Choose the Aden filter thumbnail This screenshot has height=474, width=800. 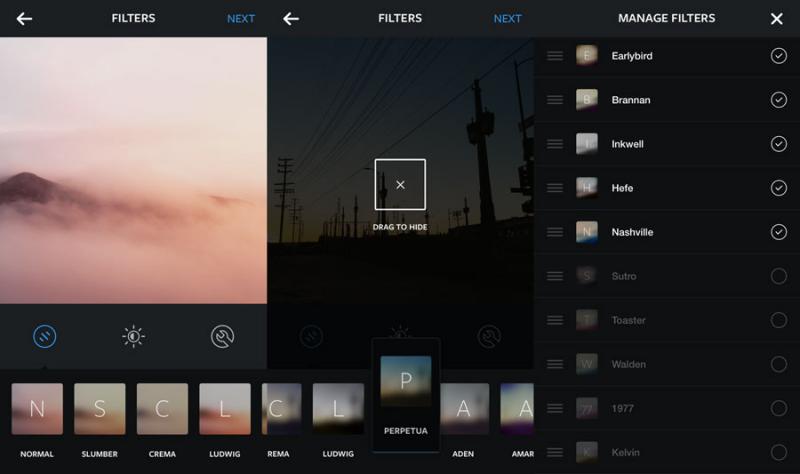tap(464, 409)
